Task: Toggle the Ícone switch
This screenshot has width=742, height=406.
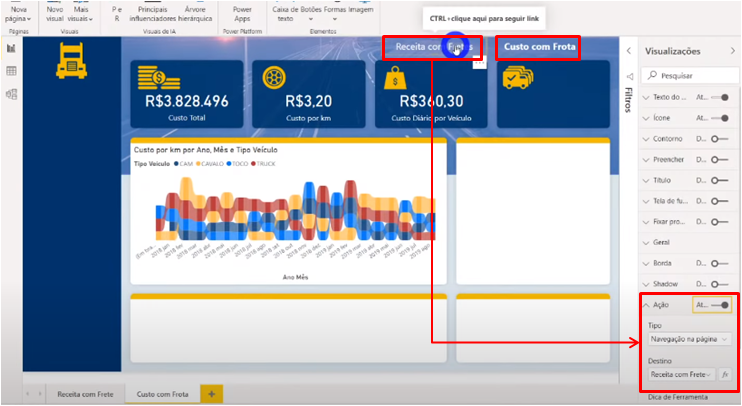Action: click(718, 117)
